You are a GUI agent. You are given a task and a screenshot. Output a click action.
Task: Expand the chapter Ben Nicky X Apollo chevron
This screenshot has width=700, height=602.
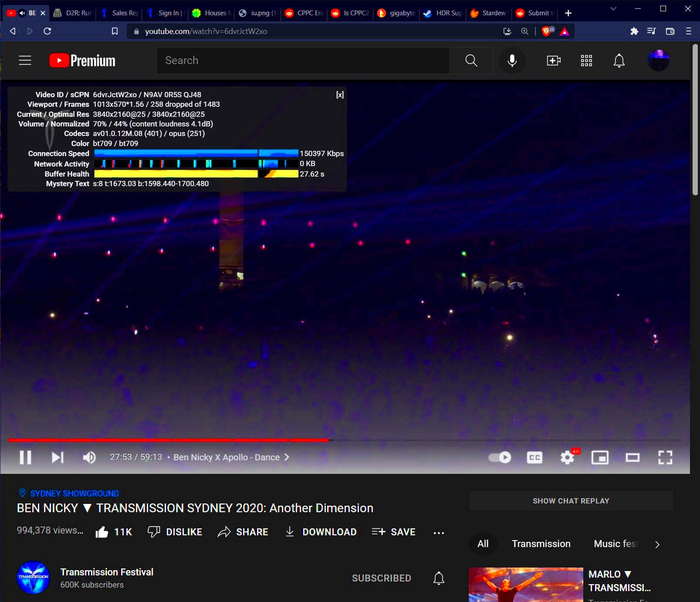287,457
